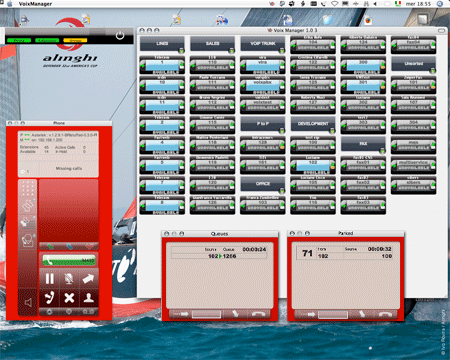
Task: Toggle the speaker icon in Phone panel
Action: click(28, 302)
